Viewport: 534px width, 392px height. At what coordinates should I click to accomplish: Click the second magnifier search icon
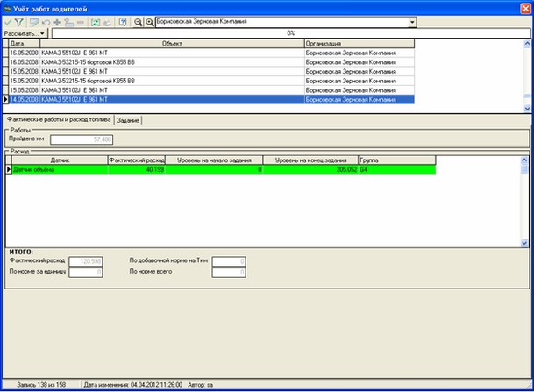pyautogui.click(x=150, y=21)
